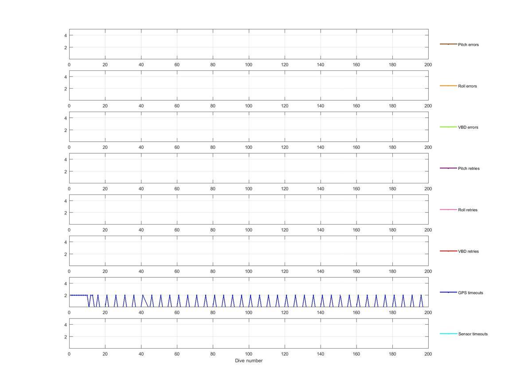Click the purple Pitch retries legend line sample
The width and height of the screenshot is (532, 392).
click(448, 168)
